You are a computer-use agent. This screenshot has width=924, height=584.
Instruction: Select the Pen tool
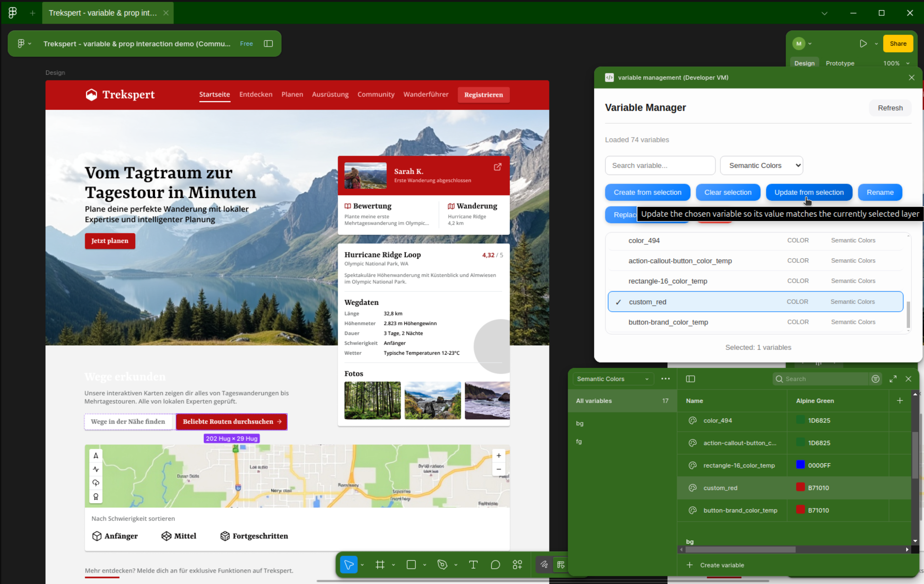(442, 564)
